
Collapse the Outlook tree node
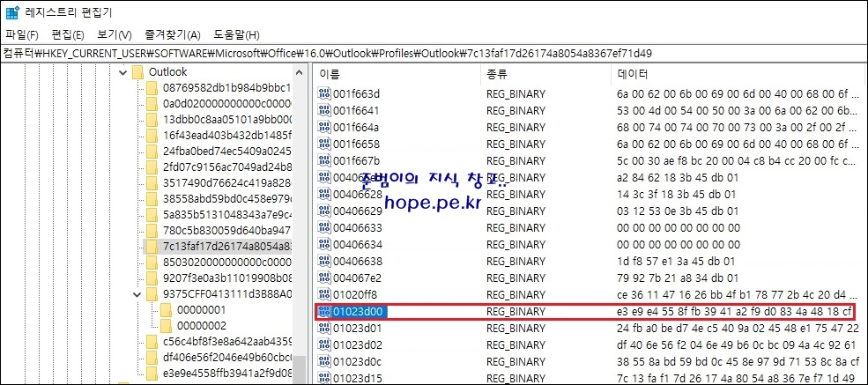[122, 72]
